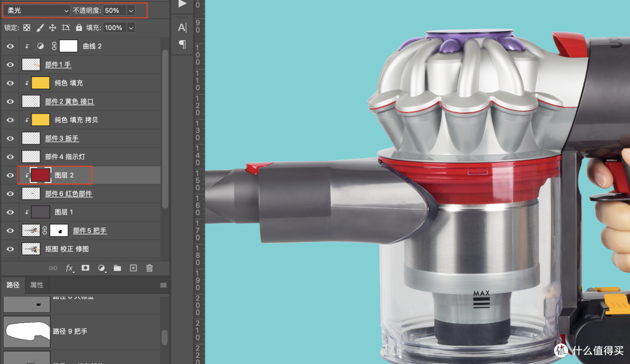Open the opacity 50% slider arrow

point(131,11)
